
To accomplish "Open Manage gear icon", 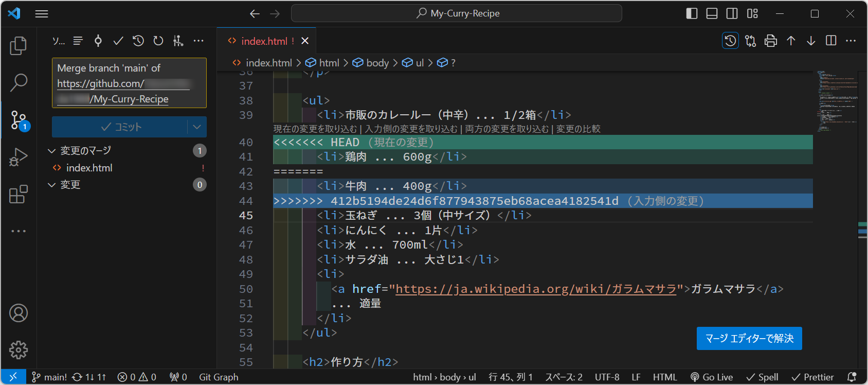I will [x=19, y=350].
